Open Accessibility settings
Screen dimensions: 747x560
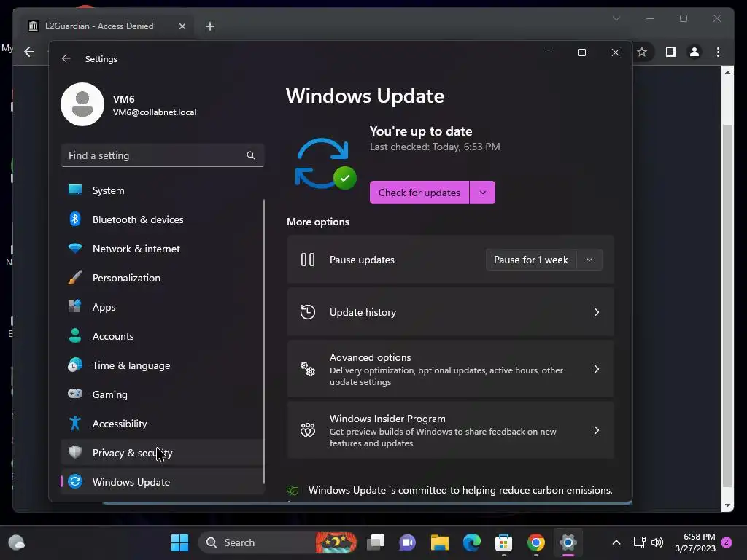(x=162, y=424)
